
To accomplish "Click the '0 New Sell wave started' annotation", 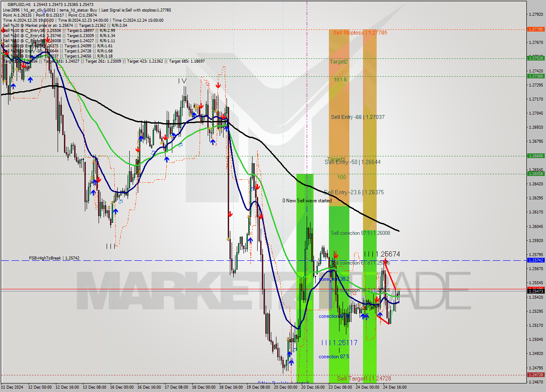I will 307,201.
